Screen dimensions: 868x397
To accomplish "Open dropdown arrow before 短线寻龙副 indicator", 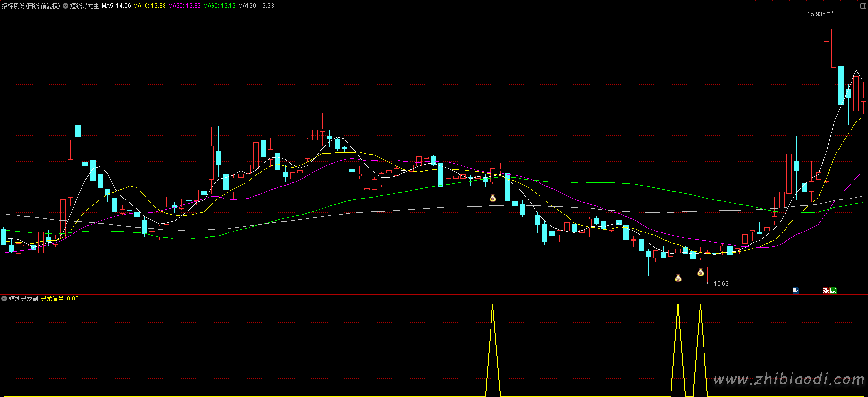I will coord(4,298).
